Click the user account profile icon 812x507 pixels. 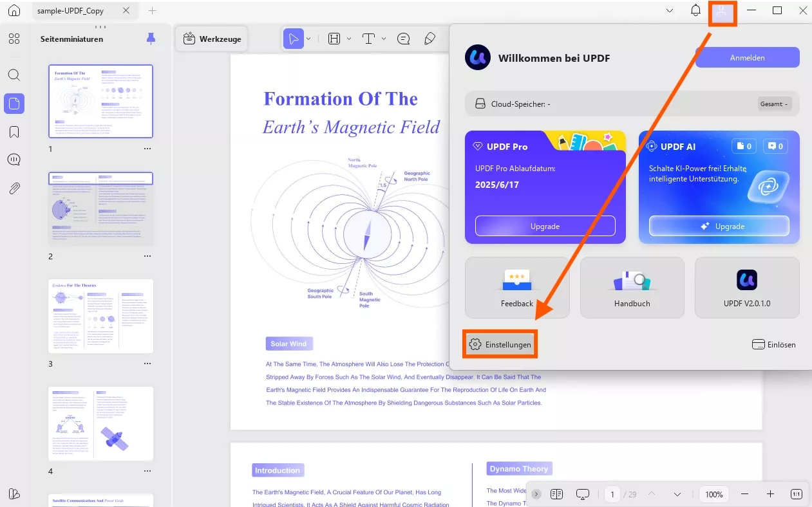coord(722,13)
